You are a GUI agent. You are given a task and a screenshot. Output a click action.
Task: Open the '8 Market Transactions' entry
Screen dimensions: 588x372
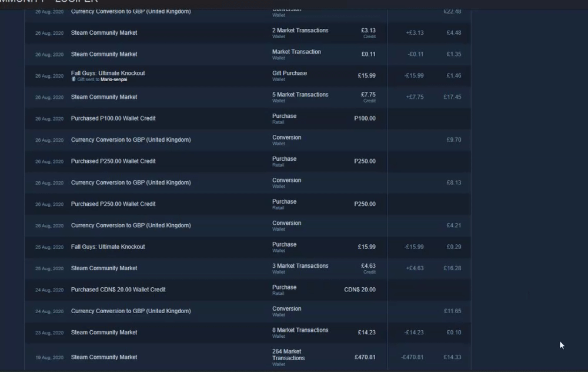tap(300, 330)
